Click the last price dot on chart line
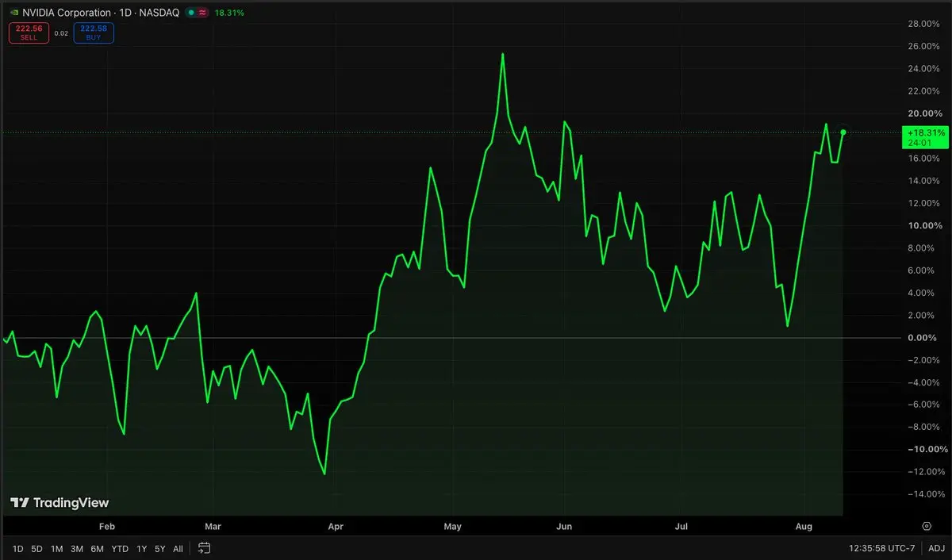Image resolution: width=952 pixels, height=560 pixels. tap(843, 132)
